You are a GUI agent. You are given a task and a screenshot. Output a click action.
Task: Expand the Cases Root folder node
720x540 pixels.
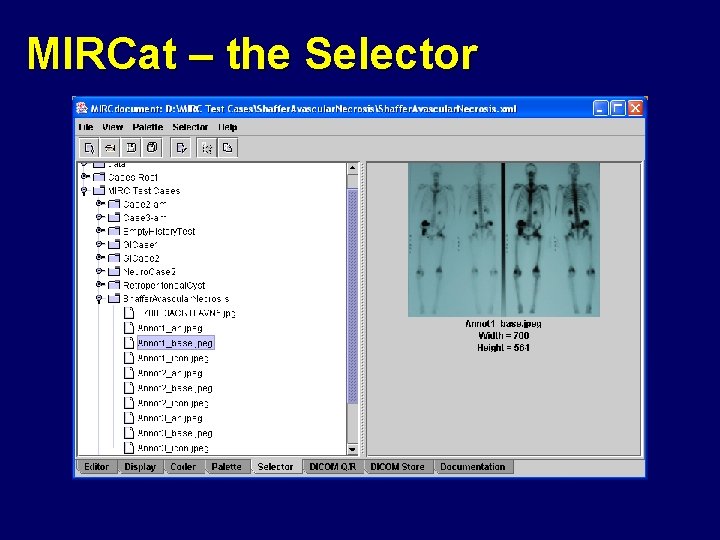pyautogui.click(x=84, y=176)
